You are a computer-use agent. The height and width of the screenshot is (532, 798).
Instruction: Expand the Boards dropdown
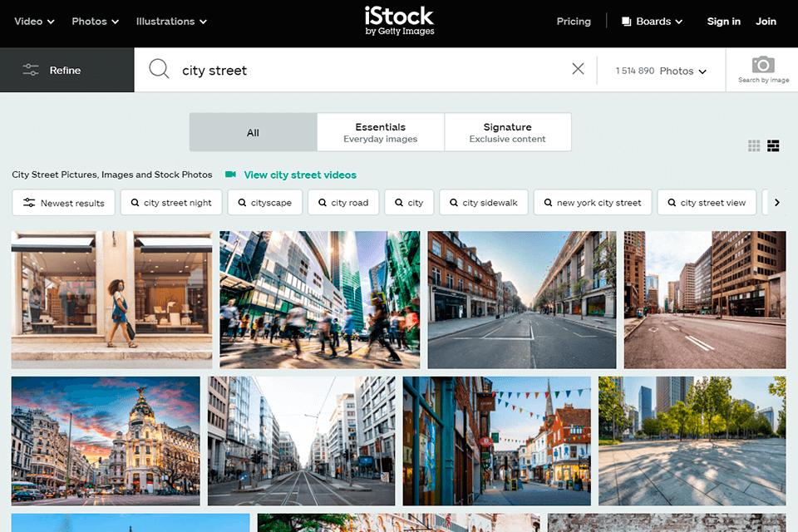click(x=652, y=22)
